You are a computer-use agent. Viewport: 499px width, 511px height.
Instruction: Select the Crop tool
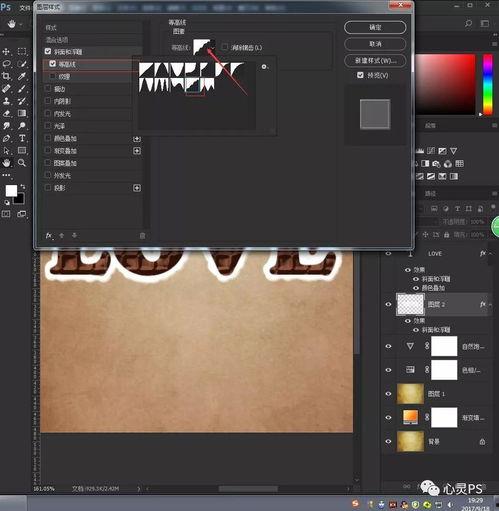click(6, 76)
